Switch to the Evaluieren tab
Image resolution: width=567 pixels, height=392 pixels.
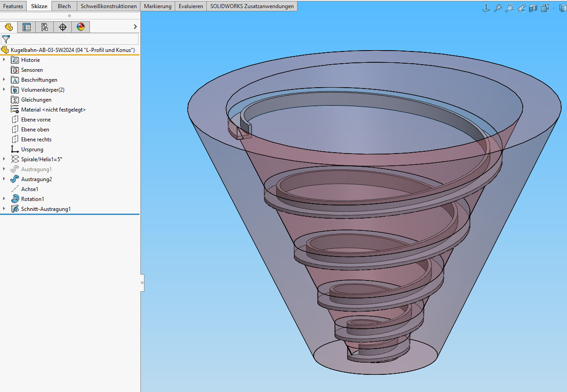(191, 6)
